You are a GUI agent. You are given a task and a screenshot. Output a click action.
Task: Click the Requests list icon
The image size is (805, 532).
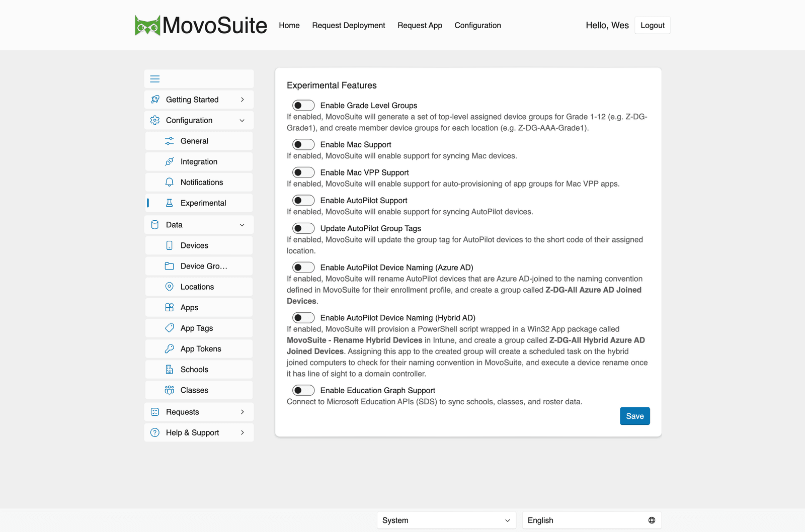pos(155,412)
